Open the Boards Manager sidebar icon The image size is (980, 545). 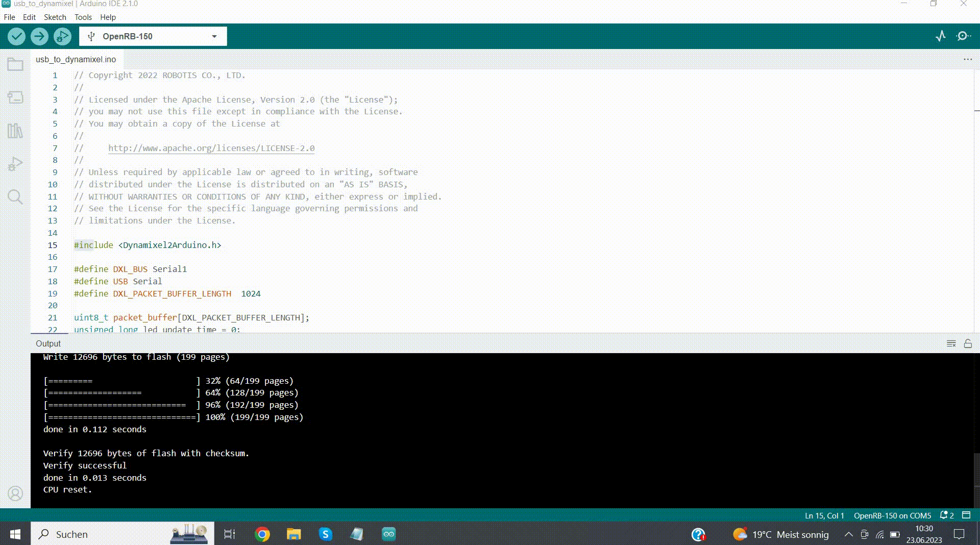[x=15, y=97]
